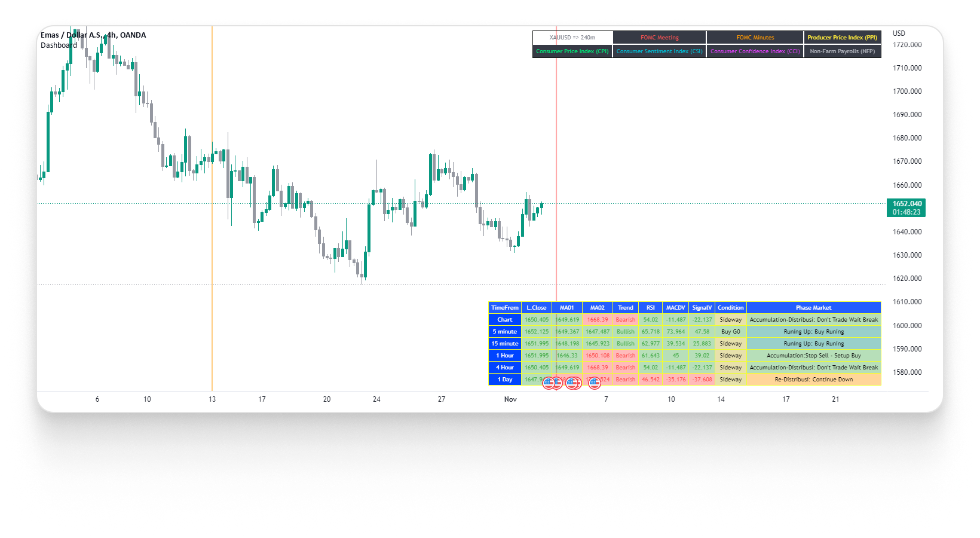The image size is (980, 538).
Task: Select the 5 minute timeframe row header
Action: (x=504, y=332)
